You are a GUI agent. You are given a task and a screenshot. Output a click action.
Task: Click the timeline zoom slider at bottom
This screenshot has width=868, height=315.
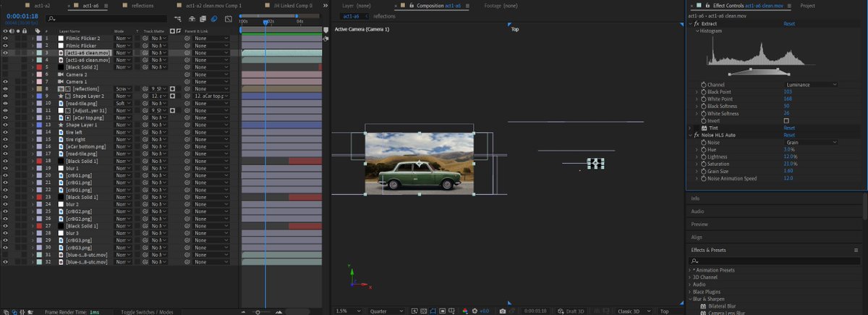pyautogui.click(x=259, y=311)
